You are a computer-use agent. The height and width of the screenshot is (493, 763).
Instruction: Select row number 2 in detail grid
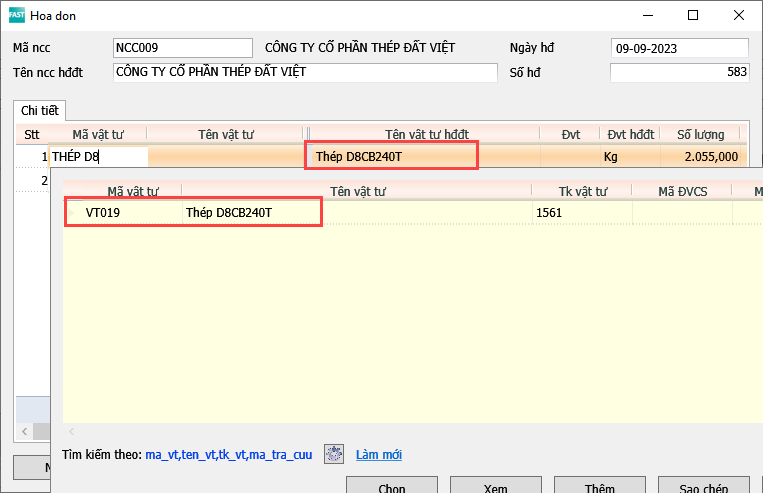pyautogui.click(x=44, y=181)
